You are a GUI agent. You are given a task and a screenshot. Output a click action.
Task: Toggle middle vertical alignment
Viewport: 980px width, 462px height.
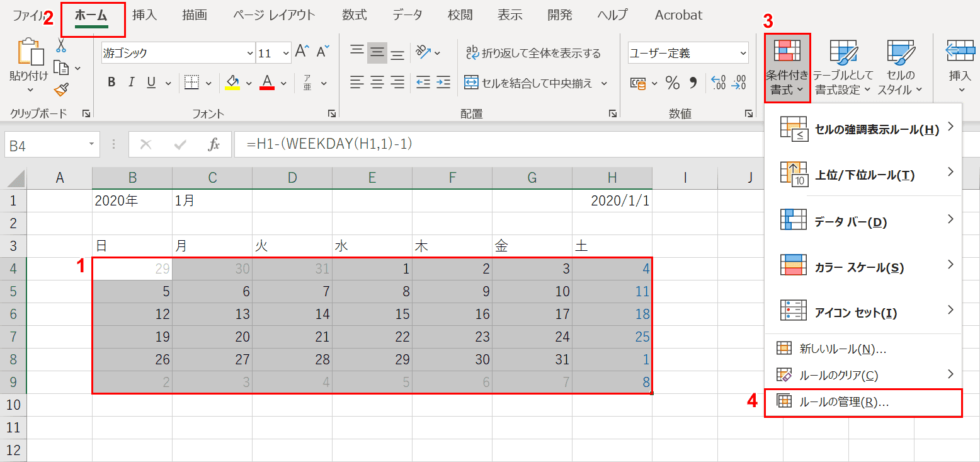pyautogui.click(x=377, y=52)
